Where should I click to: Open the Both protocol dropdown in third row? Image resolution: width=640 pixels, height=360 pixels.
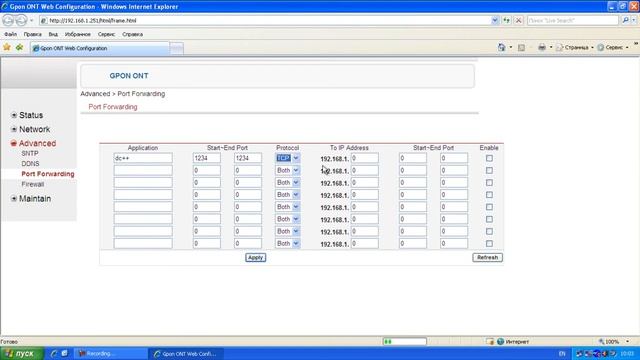[288, 182]
